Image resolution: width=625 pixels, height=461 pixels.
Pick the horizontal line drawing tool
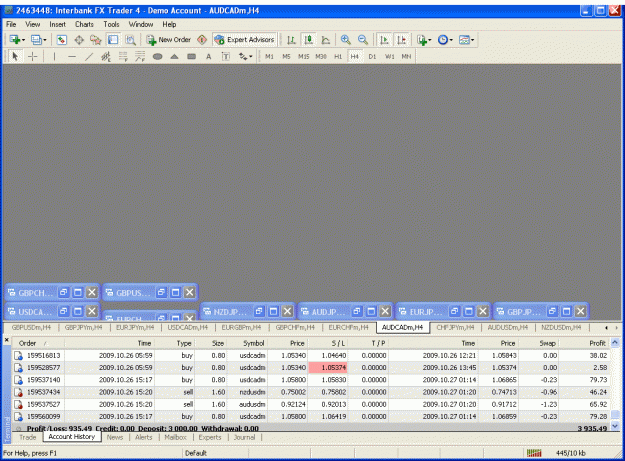(72, 57)
